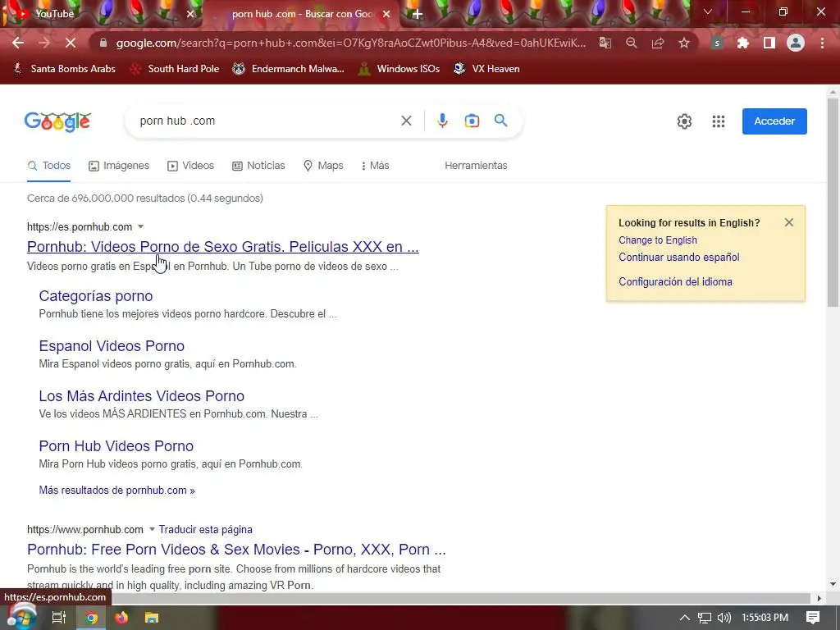Open the browser side panel

pyautogui.click(x=769, y=43)
